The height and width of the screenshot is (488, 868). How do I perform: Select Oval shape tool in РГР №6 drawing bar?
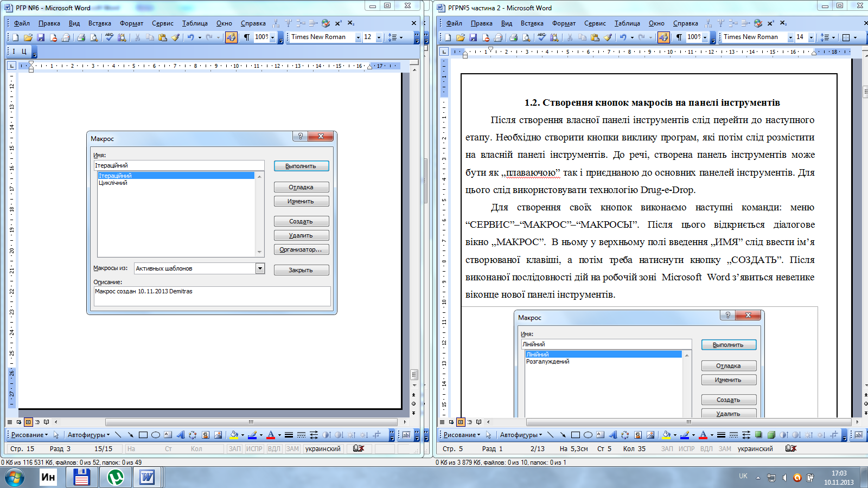(156, 435)
